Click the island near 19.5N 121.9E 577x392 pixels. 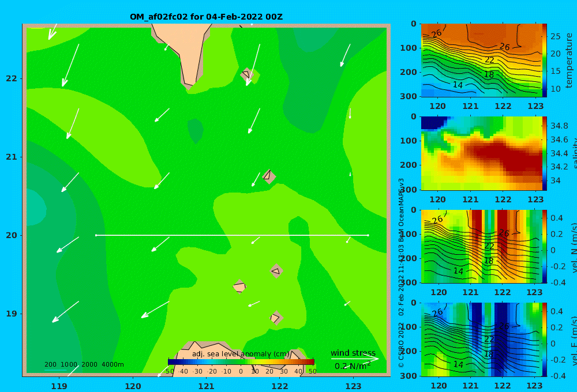[276, 271]
